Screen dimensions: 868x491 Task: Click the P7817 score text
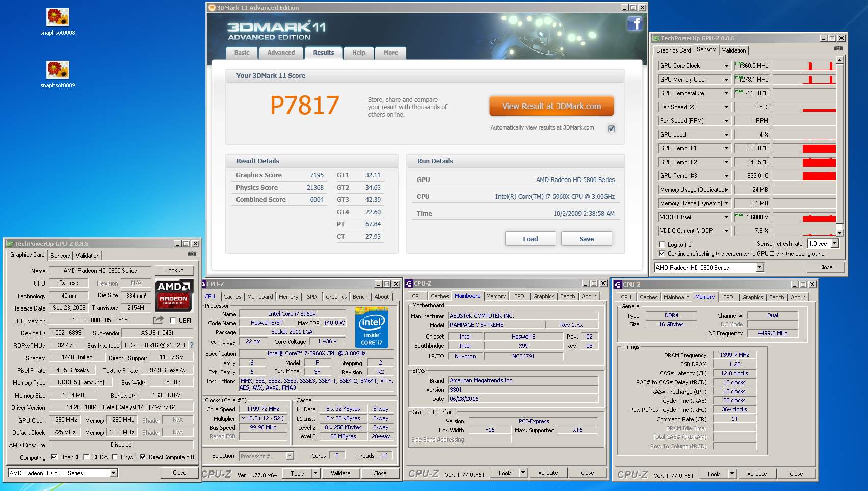[x=304, y=106]
